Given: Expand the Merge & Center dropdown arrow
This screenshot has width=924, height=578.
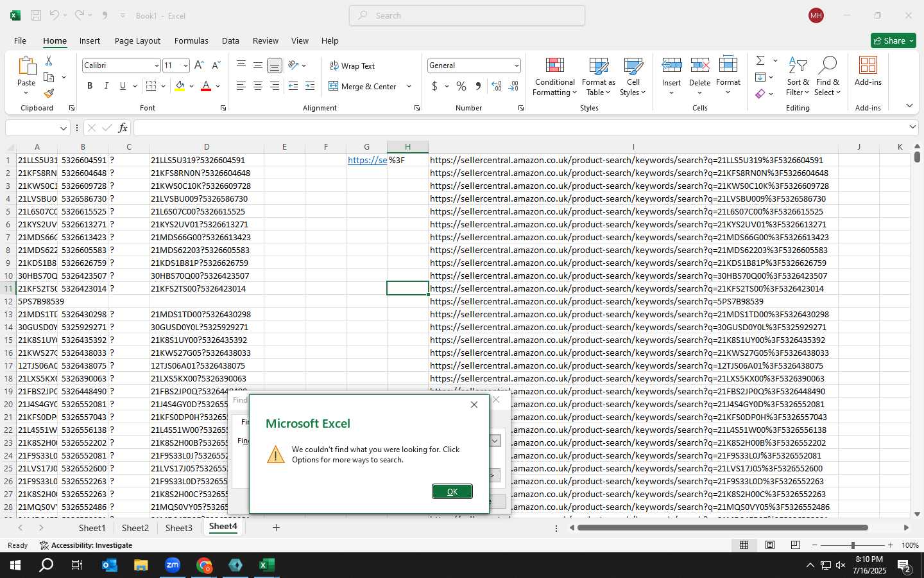Looking at the screenshot, I should [409, 86].
